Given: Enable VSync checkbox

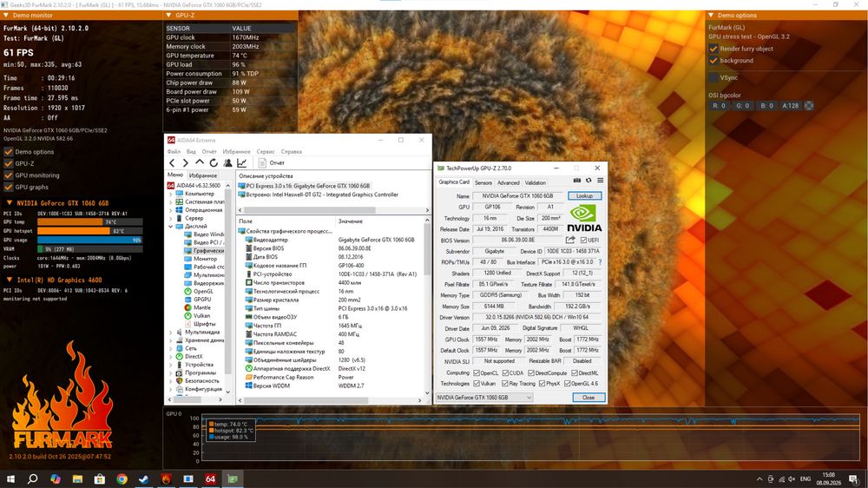Looking at the screenshot, I should point(713,77).
